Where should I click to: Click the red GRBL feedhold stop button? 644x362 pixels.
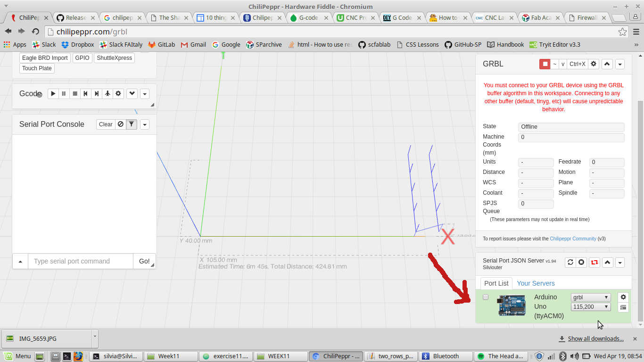545,64
